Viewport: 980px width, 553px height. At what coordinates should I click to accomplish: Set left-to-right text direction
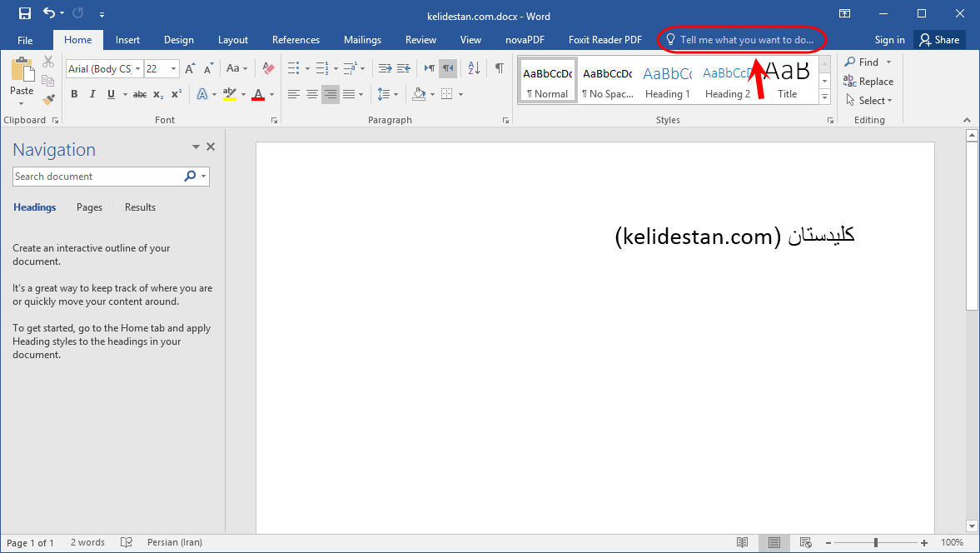point(430,68)
